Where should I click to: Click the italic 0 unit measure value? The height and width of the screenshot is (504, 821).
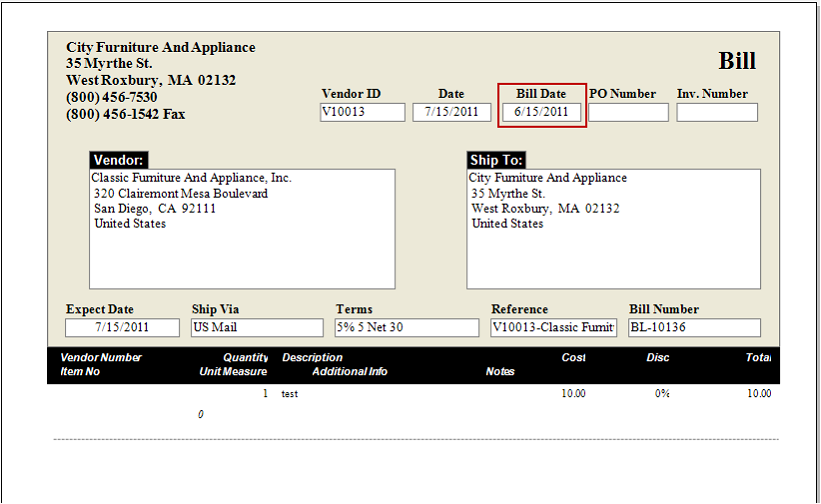[x=201, y=415]
